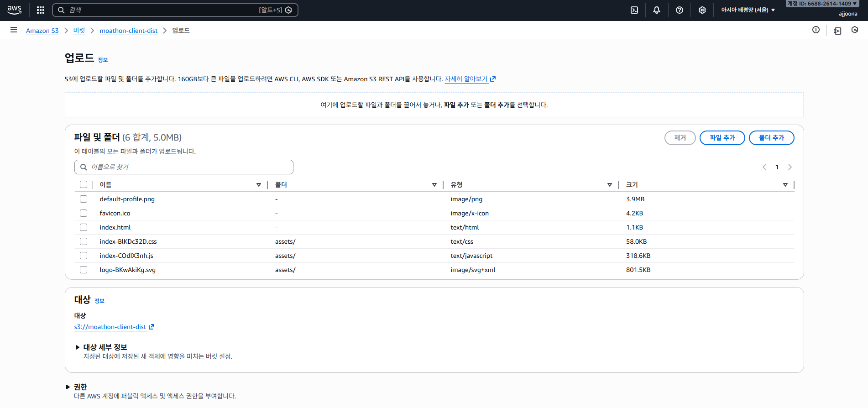Click the 폴더 추가 button
The height and width of the screenshot is (408, 868).
(x=771, y=138)
